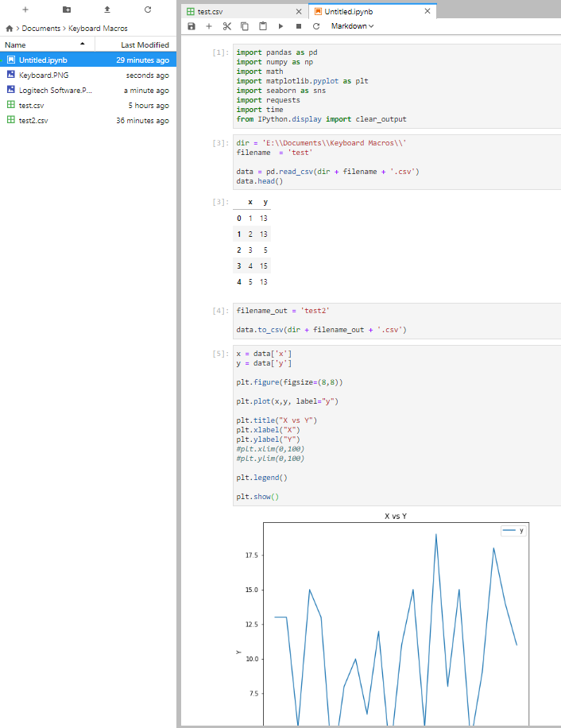561x728 pixels.
Task: Copy the selected cell
Action: [x=245, y=26]
